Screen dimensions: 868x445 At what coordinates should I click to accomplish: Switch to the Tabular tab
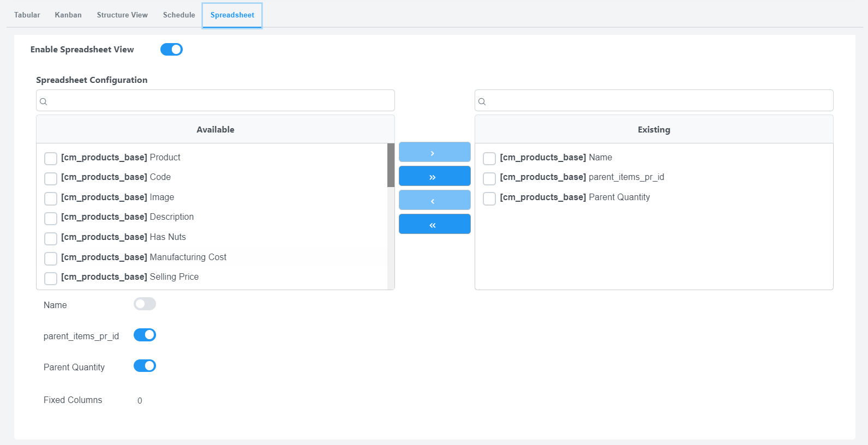click(27, 15)
